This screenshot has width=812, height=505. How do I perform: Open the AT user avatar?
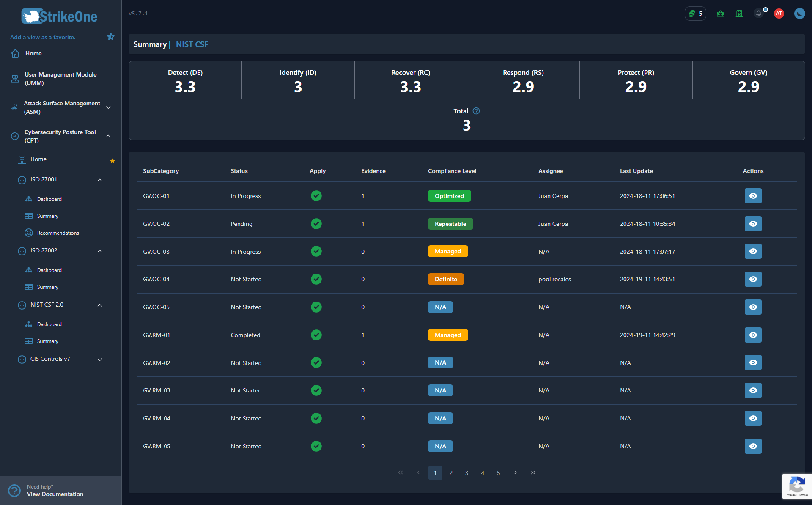(779, 14)
